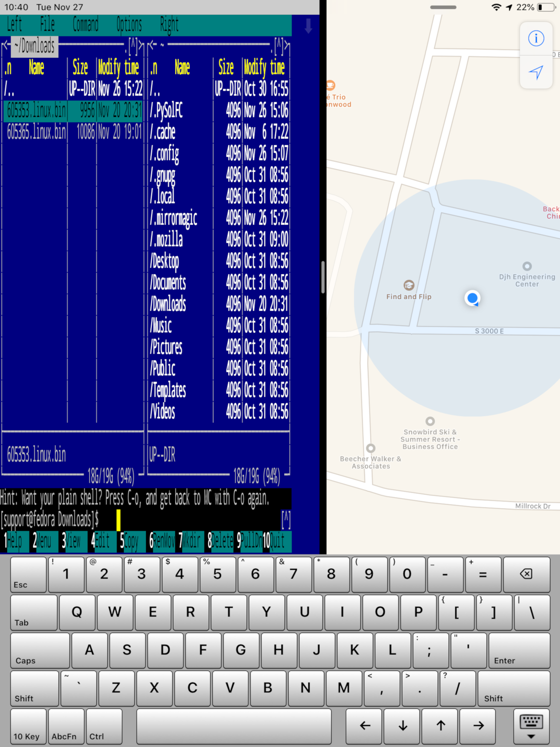Toggle the Caps lock key

[x=40, y=650]
